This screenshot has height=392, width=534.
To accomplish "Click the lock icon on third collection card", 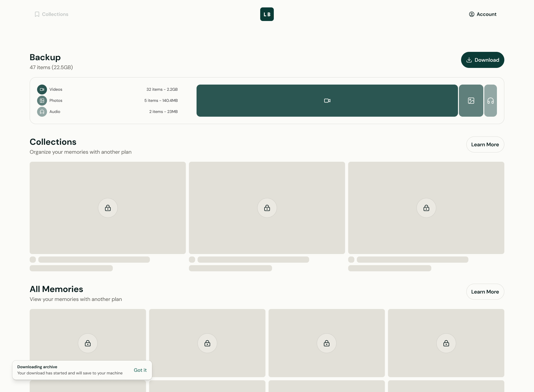I will point(426,208).
